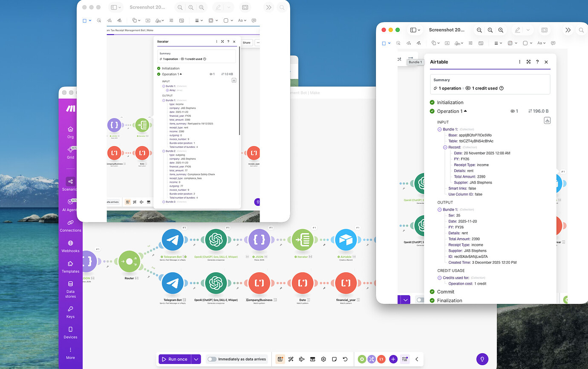Click the purple plus button to add a module
Screen dimensions: 588x369
[x=393, y=359]
